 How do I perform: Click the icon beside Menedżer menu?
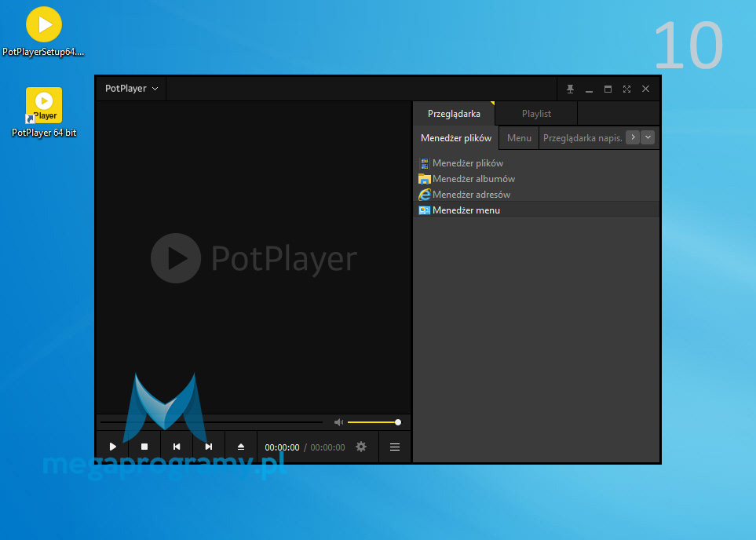click(x=424, y=210)
